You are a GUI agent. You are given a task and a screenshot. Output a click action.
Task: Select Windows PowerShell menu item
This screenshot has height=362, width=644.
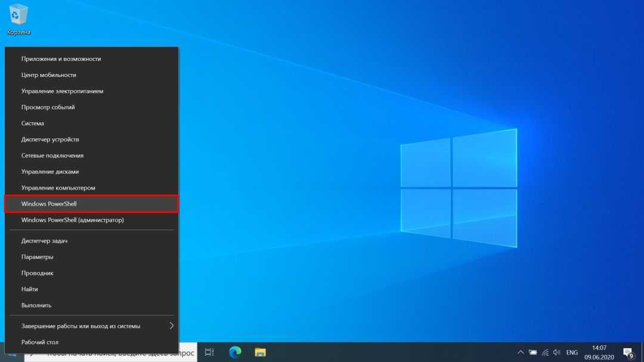[x=91, y=204]
